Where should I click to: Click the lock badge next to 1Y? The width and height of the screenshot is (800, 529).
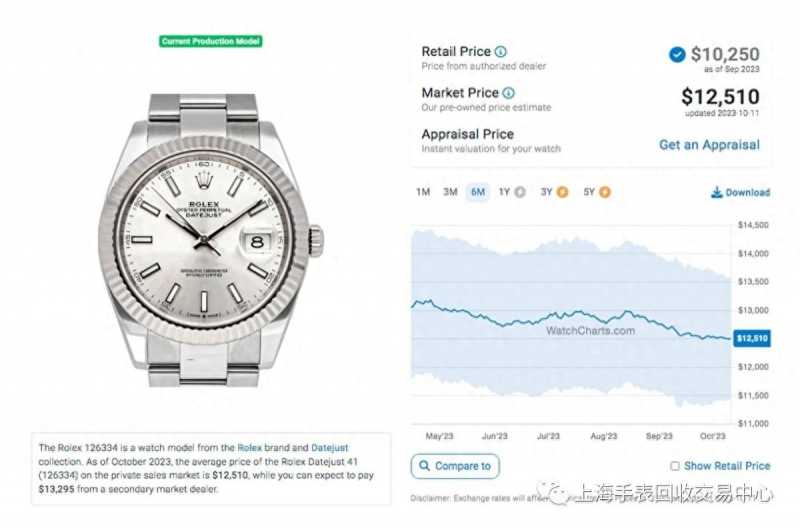tap(520, 192)
